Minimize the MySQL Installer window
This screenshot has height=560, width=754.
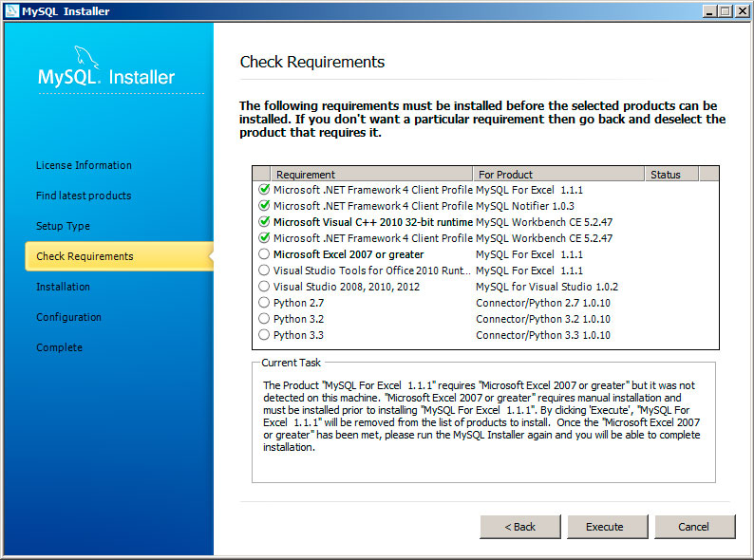tap(708, 11)
